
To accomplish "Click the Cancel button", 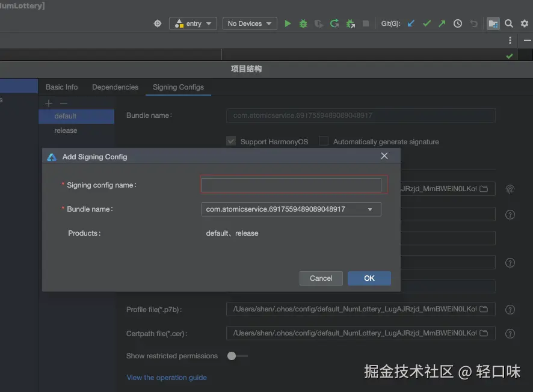I will 321,278.
